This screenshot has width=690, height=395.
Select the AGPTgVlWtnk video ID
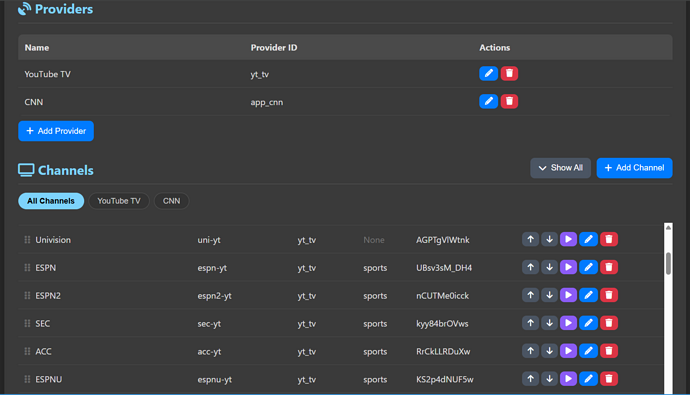443,240
